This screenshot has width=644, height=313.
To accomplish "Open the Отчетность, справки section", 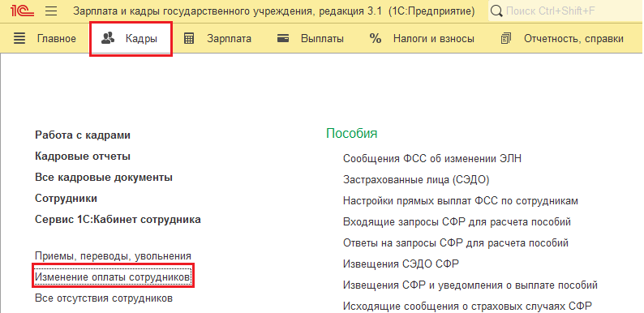I will 573,39.
